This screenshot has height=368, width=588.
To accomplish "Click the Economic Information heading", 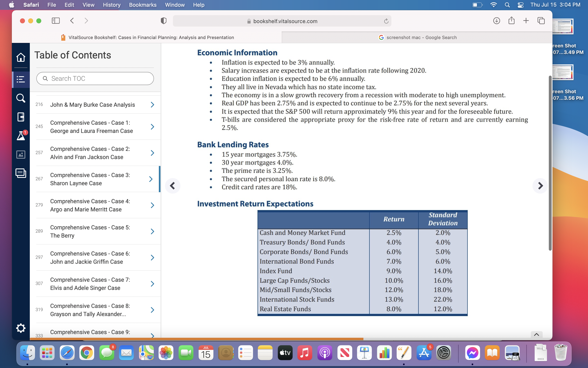I will pos(237,53).
